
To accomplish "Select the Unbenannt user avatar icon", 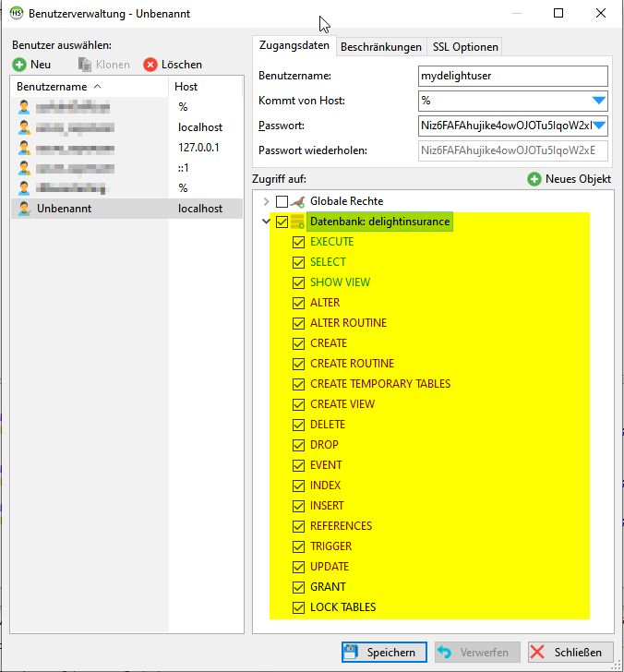I will [x=24, y=209].
